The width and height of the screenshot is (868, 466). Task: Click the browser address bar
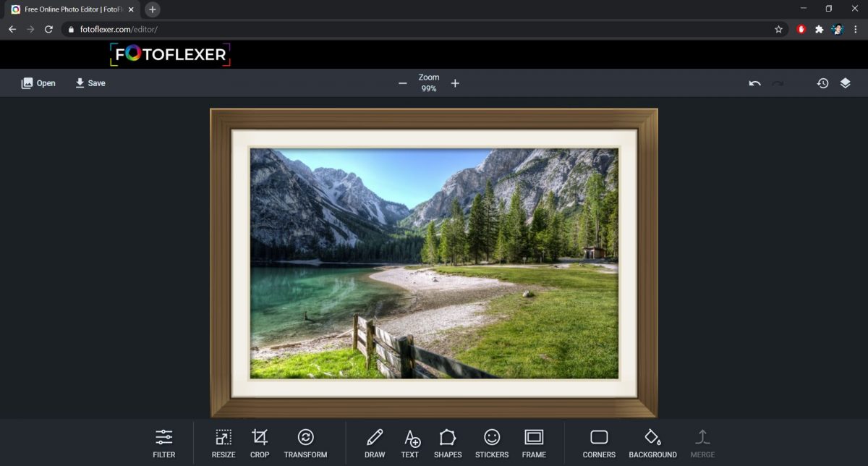217,29
